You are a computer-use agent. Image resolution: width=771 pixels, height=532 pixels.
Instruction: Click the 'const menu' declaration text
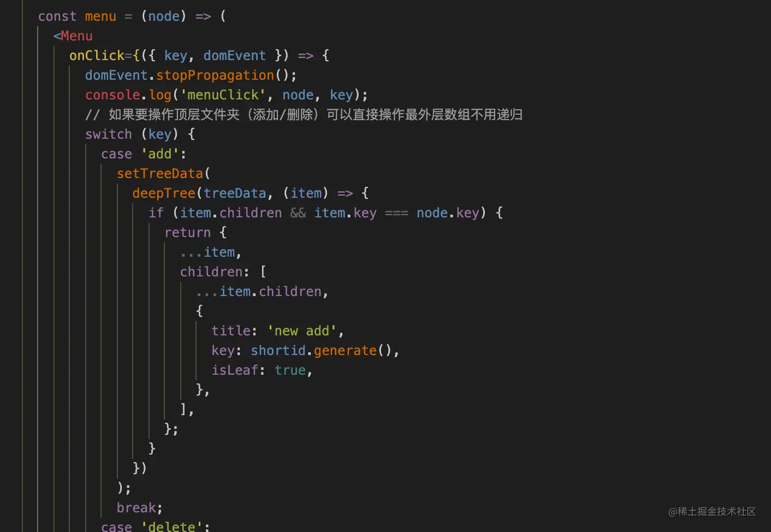[x=77, y=16]
